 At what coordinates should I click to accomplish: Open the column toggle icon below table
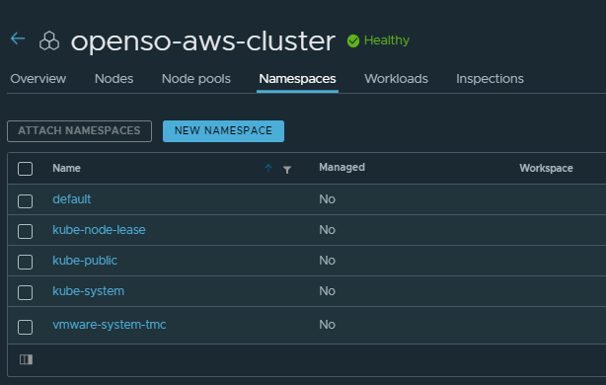click(26, 359)
